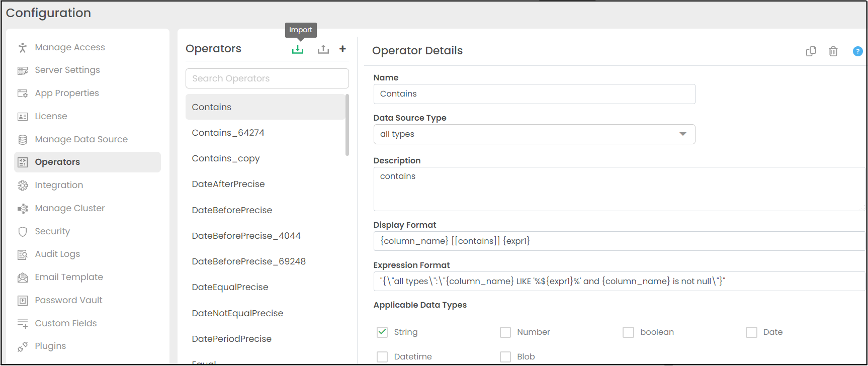Screen dimensions: 868x366
Task: Open the blue help icon
Action: pyautogui.click(x=858, y=51)
